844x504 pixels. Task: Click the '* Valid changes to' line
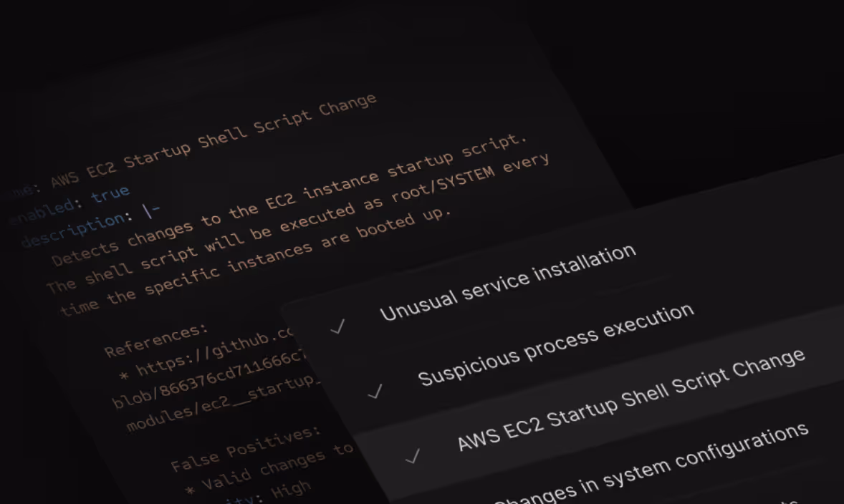tap(269, 468)
